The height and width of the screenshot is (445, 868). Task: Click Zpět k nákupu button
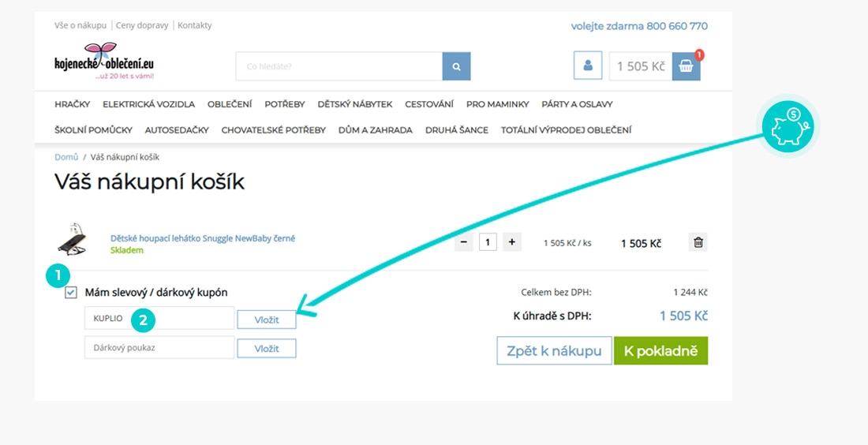(554, 351)
